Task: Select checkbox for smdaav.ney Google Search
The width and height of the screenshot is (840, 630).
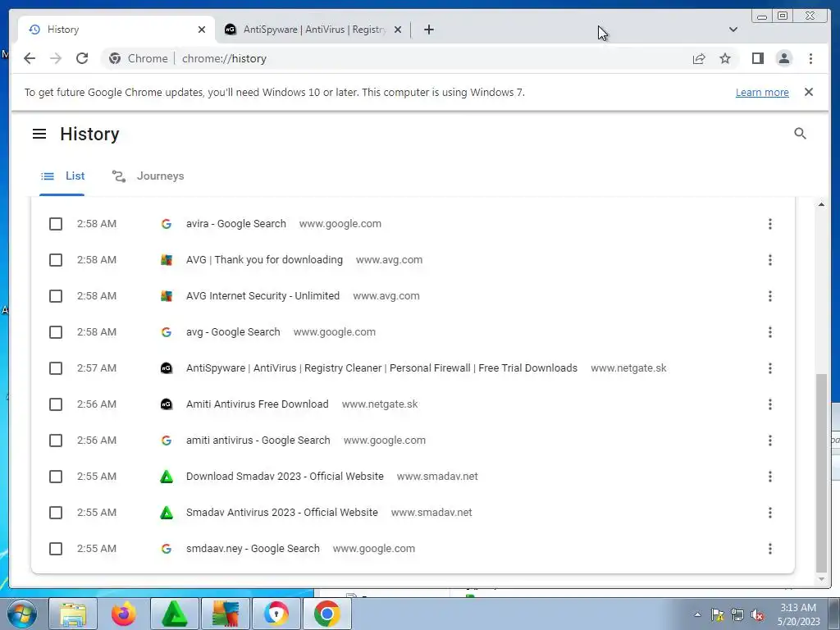Action: (x=56, y=549)
